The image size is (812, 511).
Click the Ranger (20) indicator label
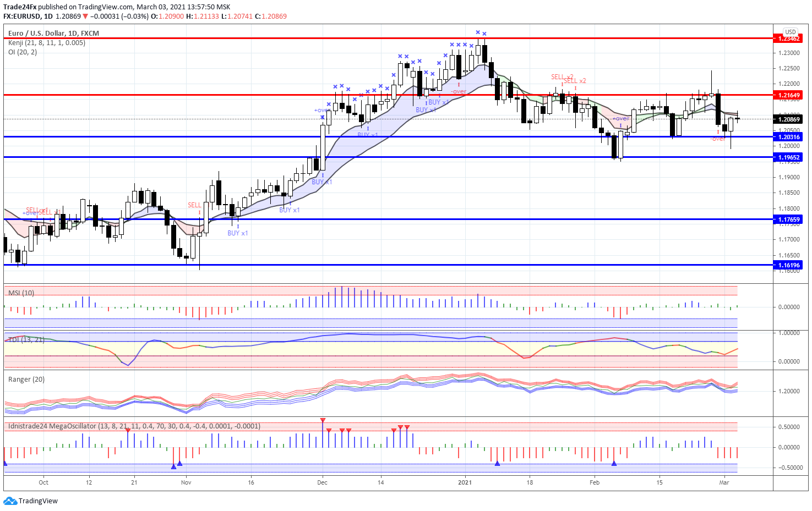[26, 380]
